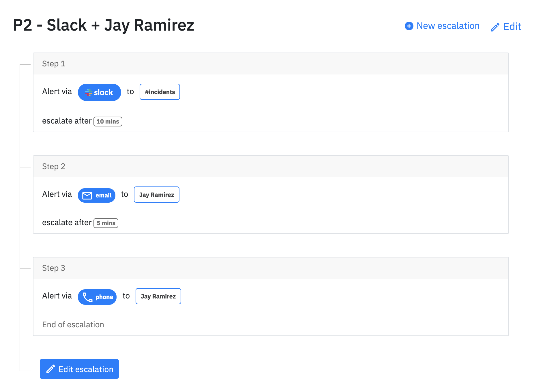Image resolution: width=547 pixels, height=392 pixels.
Task: Click the 5 mins escalation delay badge
Action: (106, 223)
